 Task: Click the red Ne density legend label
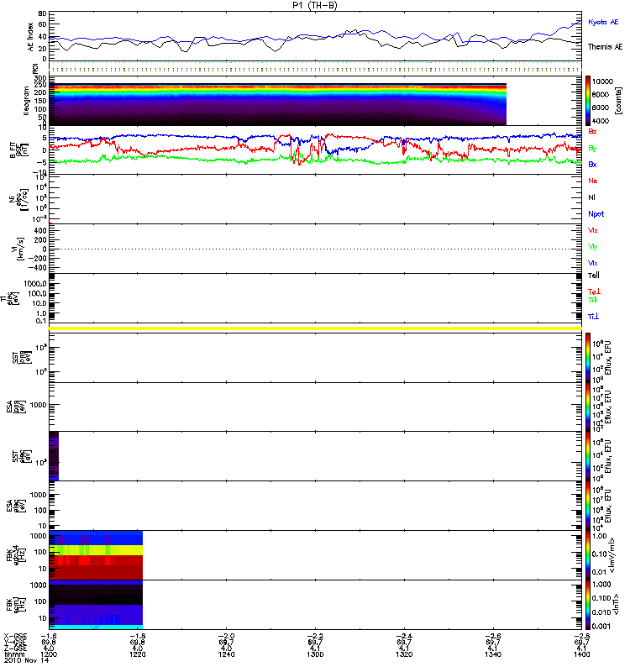[593, 181]
